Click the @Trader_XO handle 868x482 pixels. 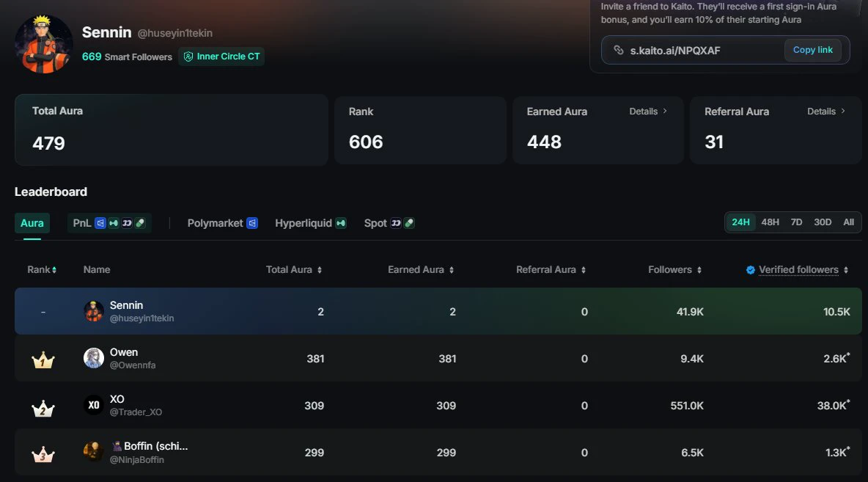click(136, 412)
